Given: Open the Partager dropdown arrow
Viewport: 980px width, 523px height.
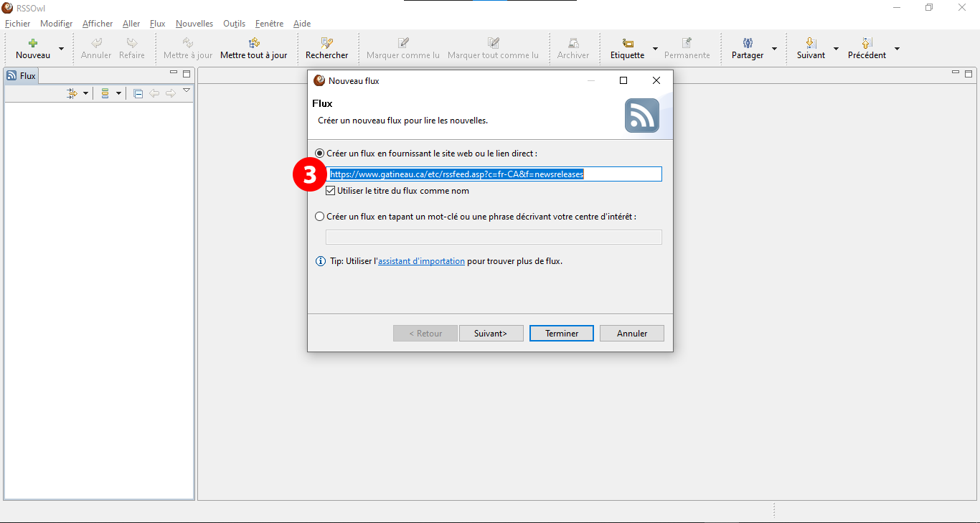Looking at the screenshot, I should [774, 49].
